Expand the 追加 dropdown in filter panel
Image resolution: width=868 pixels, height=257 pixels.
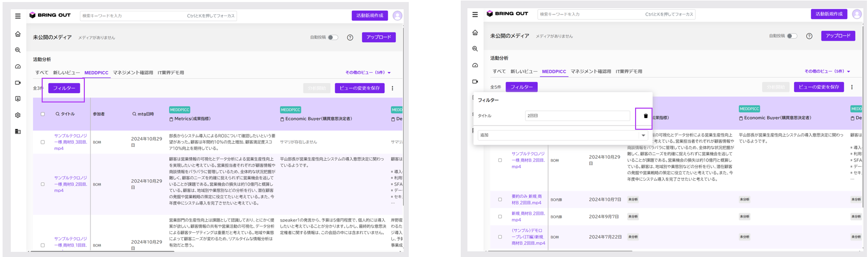click(643, 135)
